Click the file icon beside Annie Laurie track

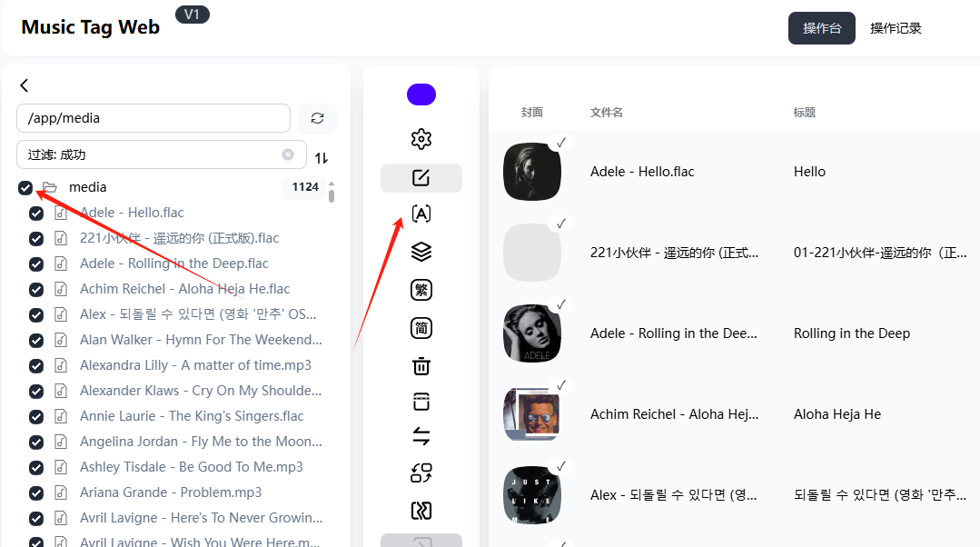pyautogui.click(x=61, y=416)
